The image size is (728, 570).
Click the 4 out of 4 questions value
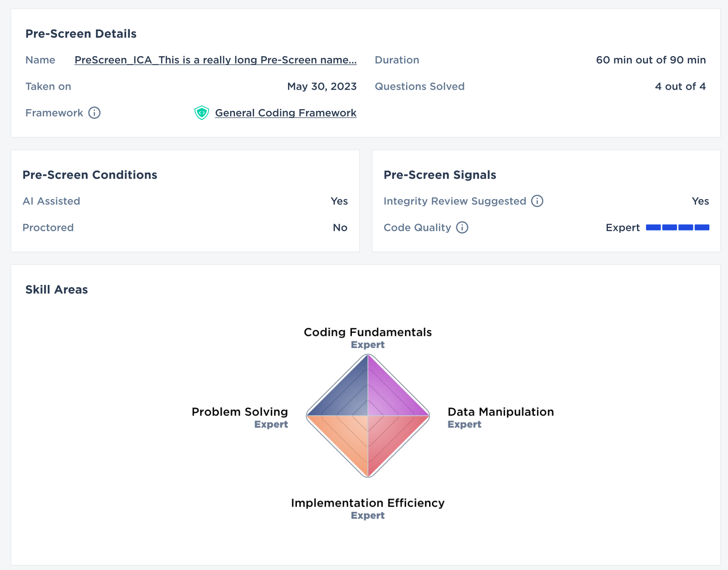(x=680, y=87)
